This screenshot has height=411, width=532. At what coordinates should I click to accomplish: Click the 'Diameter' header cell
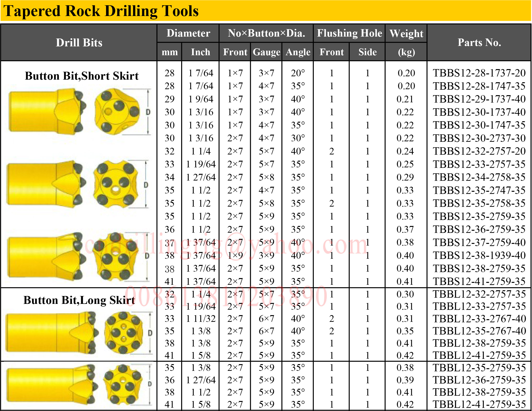coord(188,33)
